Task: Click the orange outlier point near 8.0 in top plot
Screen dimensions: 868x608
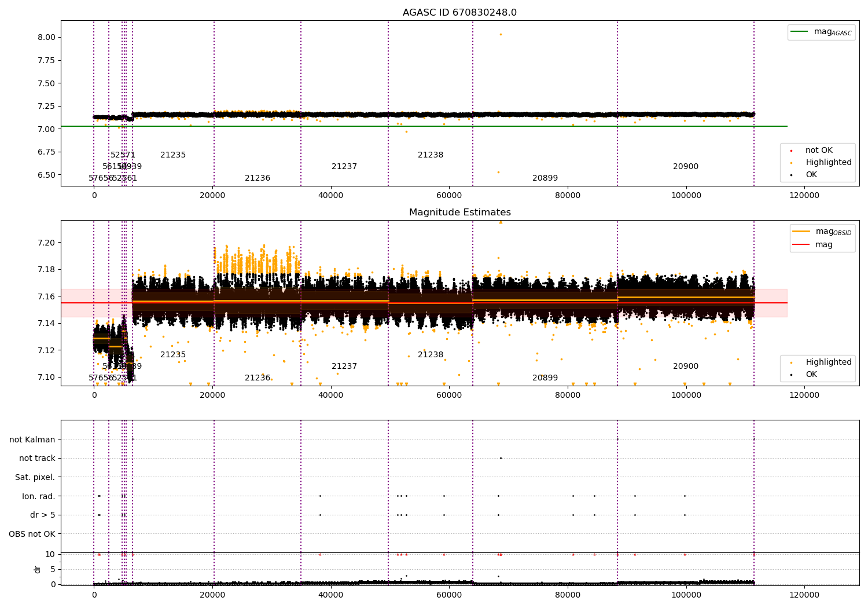Action: (501, 34)
